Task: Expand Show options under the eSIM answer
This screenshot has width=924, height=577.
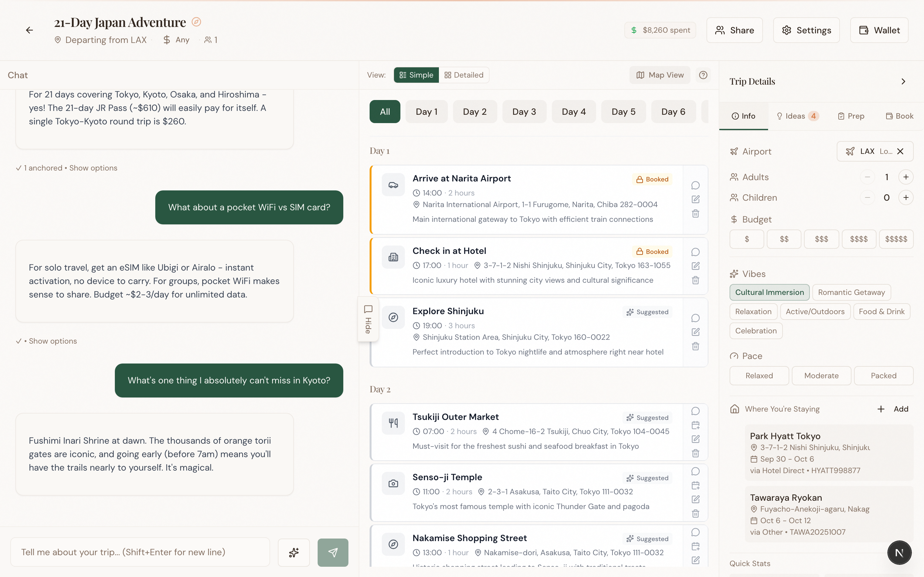Action: point(53,341)
